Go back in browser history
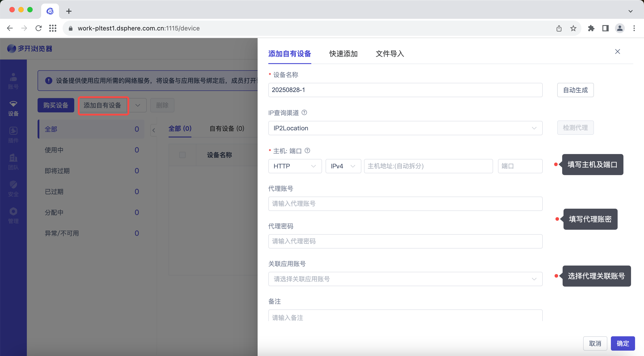 click(x=10, y=28)
